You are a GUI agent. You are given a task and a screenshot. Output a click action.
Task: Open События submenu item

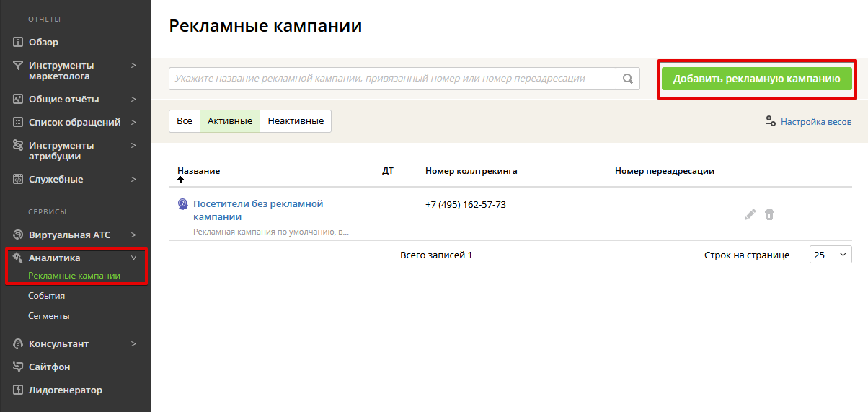tap(47, 296)
